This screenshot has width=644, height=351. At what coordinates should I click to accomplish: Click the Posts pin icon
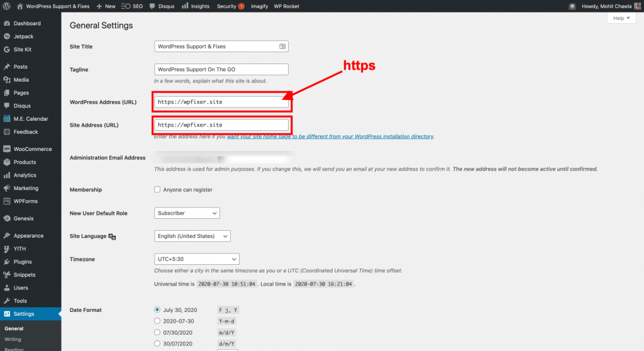(7, 67)
